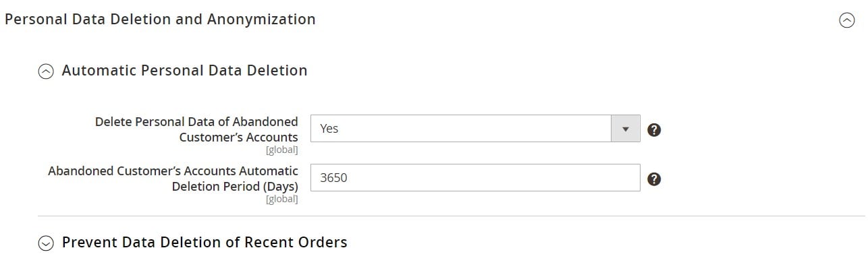The height and width of the screenshot is (277, 868).
Task: Focus the Automatic Deletion Period (Days) input field
Action: (475, 178)
